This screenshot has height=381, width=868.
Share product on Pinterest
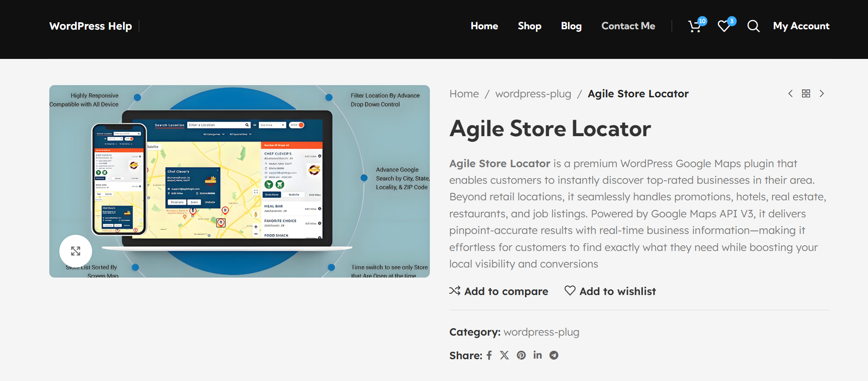[521, 355]
